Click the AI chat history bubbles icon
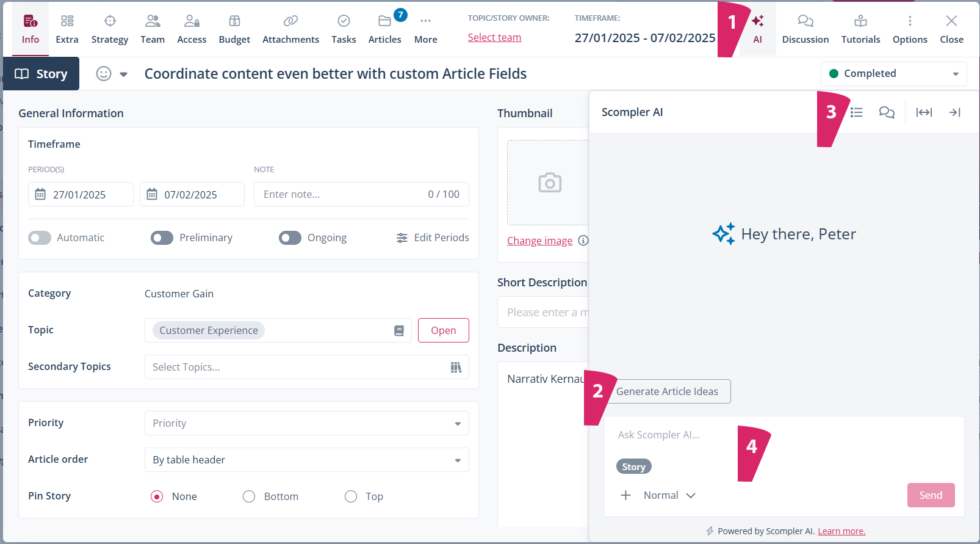This screenshot has height=544, width=980. click(886, 112)
